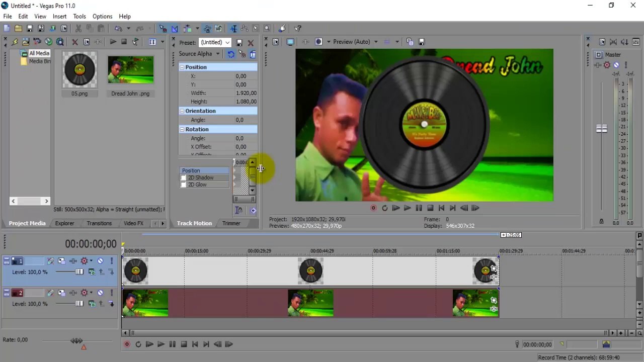This screenshot has height=362, width=644.
Task: Click Play From Start on the timeline transport
Action: coord(149,344)
